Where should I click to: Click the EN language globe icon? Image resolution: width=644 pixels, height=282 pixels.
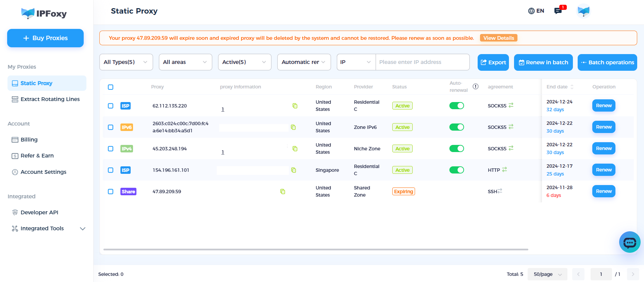531,11
